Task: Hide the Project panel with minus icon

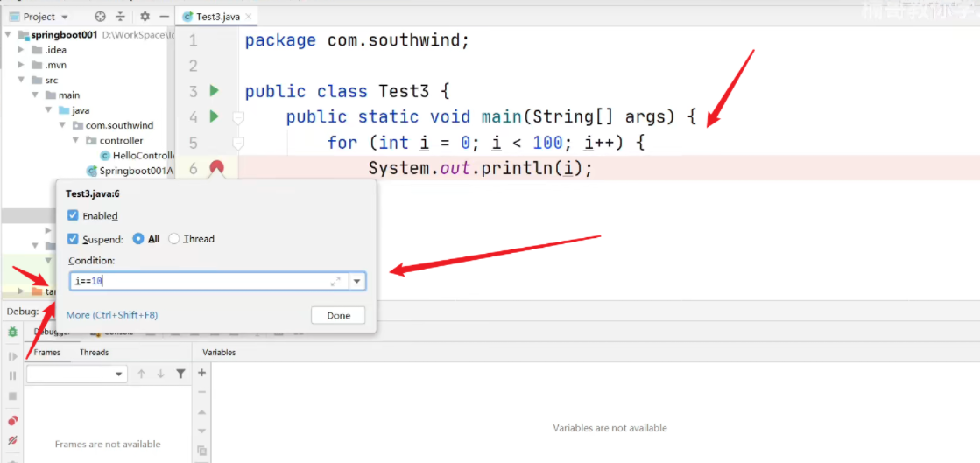Action: (164, 17)
